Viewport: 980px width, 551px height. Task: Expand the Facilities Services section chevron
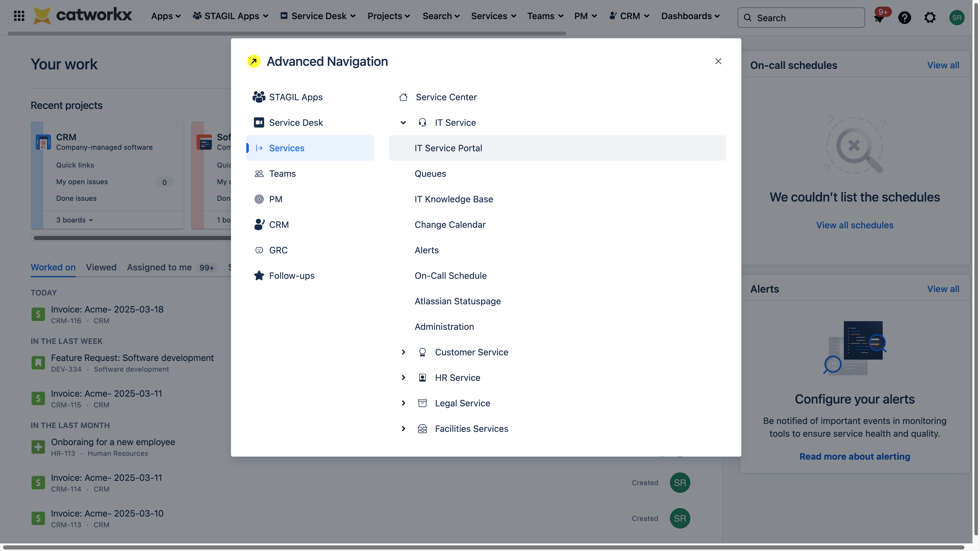[403, 429]
